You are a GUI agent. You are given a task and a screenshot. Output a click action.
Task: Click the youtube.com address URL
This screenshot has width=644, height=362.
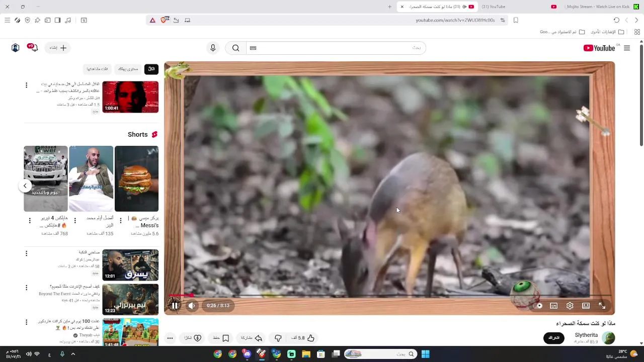[x=455, y=20]
